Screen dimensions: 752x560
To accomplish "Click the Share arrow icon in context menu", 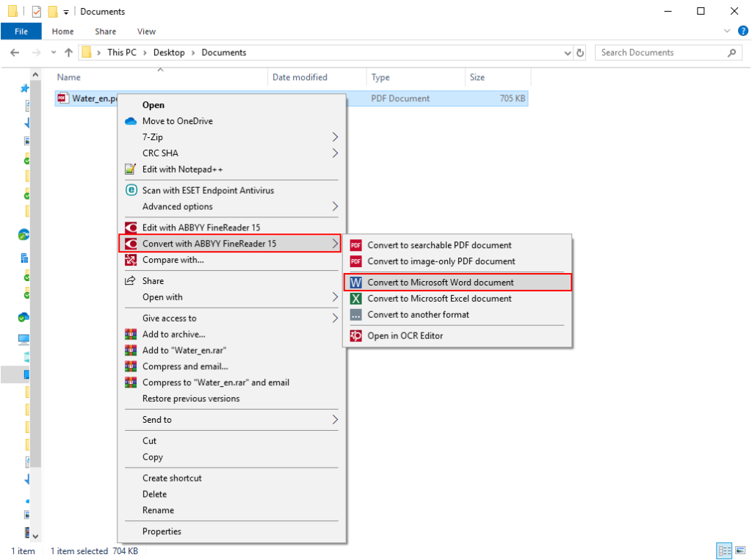I will tap(130, 281).
